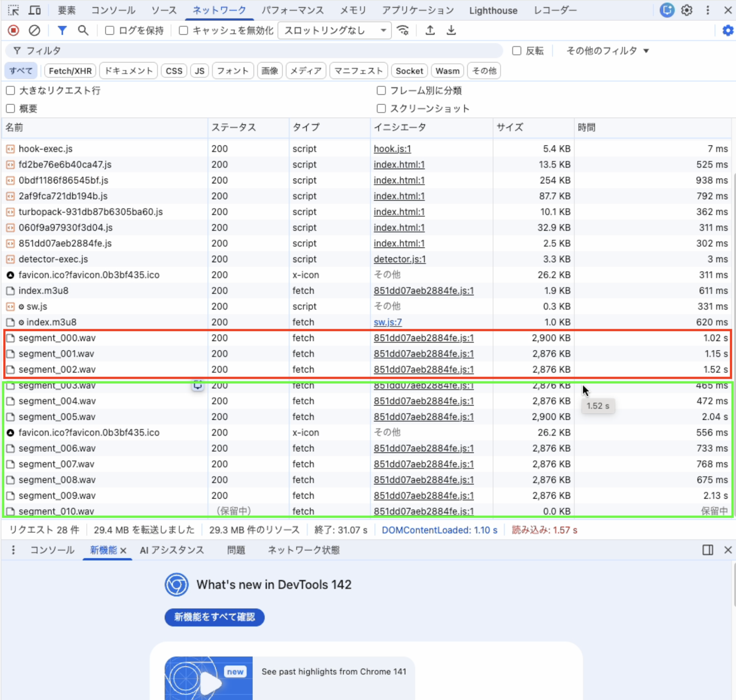Image resolution: width=736 pixels, height=700 pixels.
Task: Enable フレーム別に分類 checkbox
Action: click(381, 91)
